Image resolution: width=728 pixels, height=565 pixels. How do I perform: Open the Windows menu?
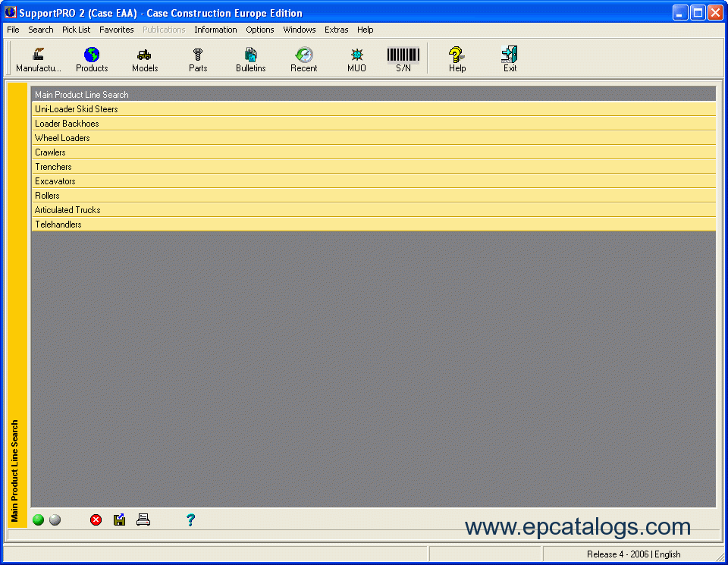300,30
